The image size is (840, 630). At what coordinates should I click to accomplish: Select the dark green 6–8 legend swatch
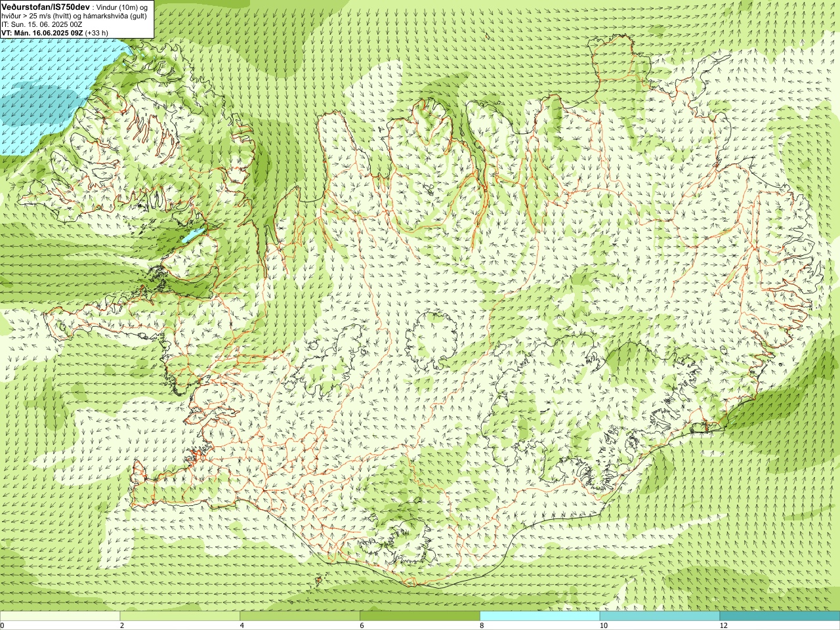tap(420, 616)
